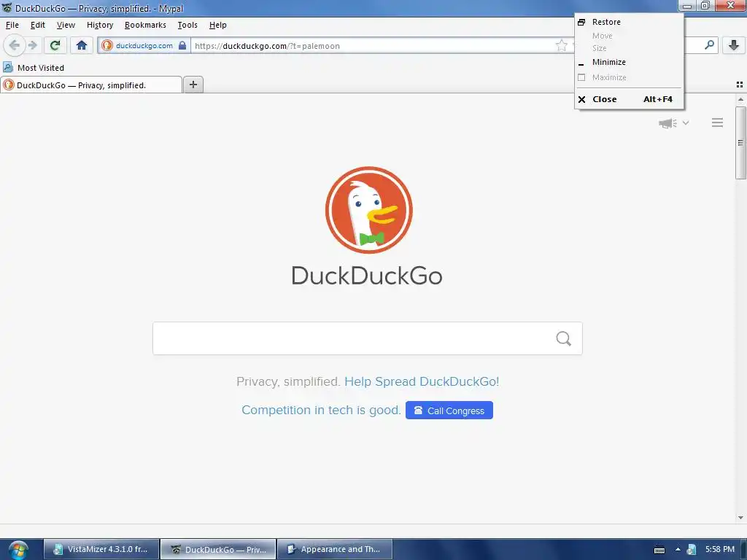The image size is (747, 560).
Task: Click the magnifier in DuckDuckGo search box
Action: click(564, 338)
